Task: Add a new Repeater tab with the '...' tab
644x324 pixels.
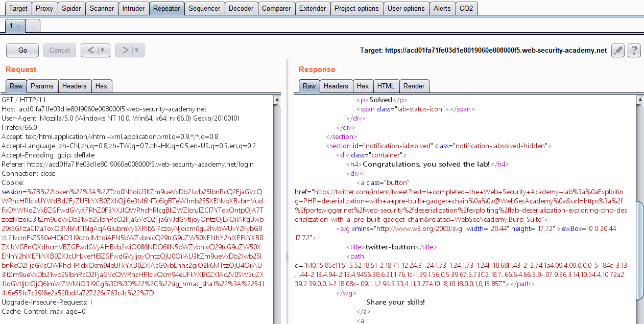Action: [x=32, y=26]
